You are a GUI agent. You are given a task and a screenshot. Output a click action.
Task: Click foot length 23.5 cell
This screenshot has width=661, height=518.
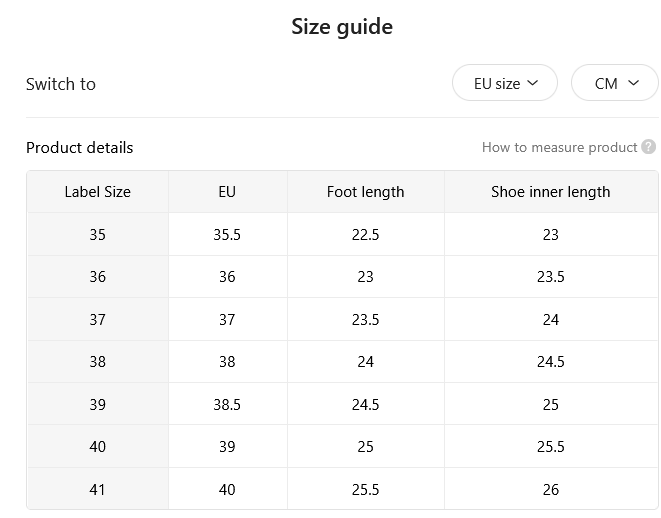pos(365,319)
